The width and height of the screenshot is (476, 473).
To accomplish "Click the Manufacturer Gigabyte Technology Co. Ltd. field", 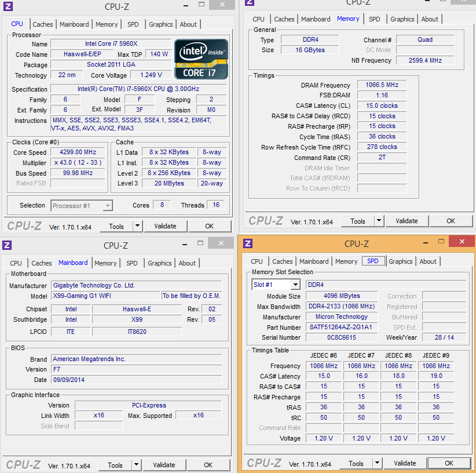I will (136, 286).
